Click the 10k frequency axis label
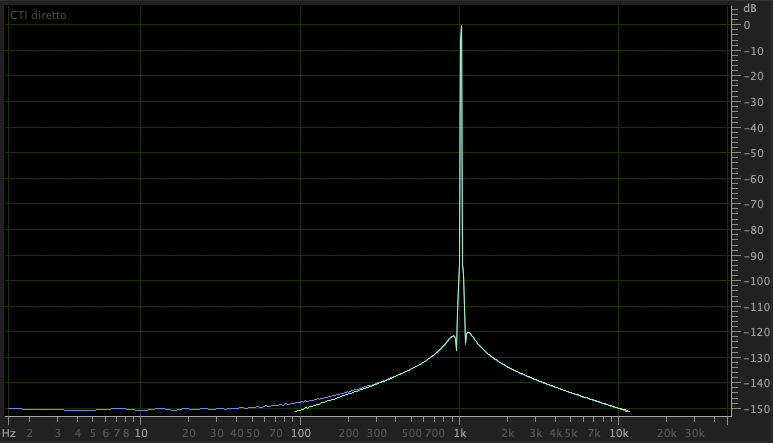This screenshot has width=773, height=443. click(x=619, y=433)
